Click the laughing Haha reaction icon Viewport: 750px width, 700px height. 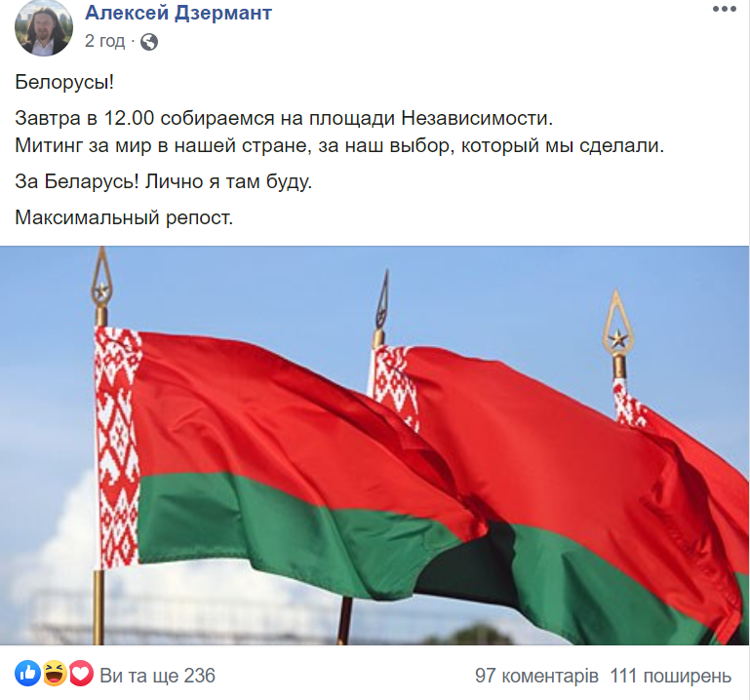click(x=55, y=675)
